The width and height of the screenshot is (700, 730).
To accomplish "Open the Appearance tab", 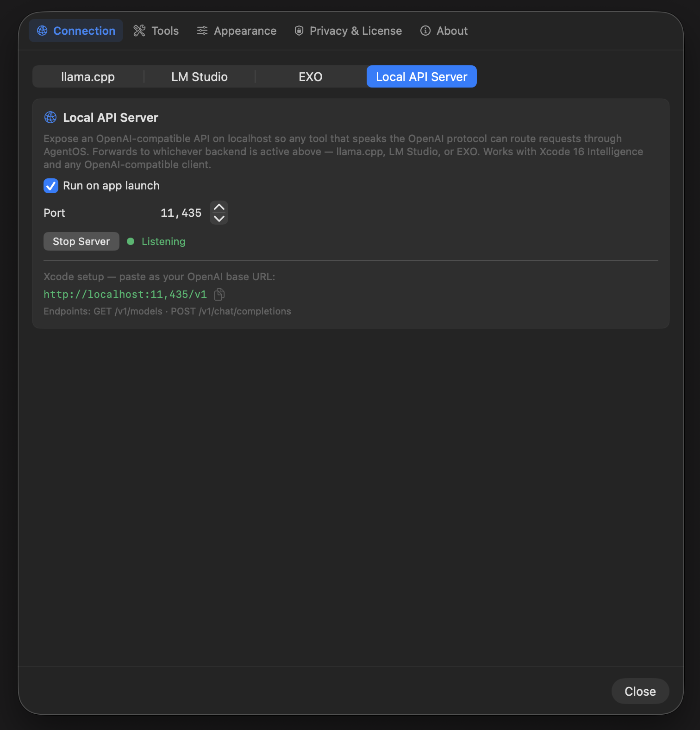I will coord(237,31).
